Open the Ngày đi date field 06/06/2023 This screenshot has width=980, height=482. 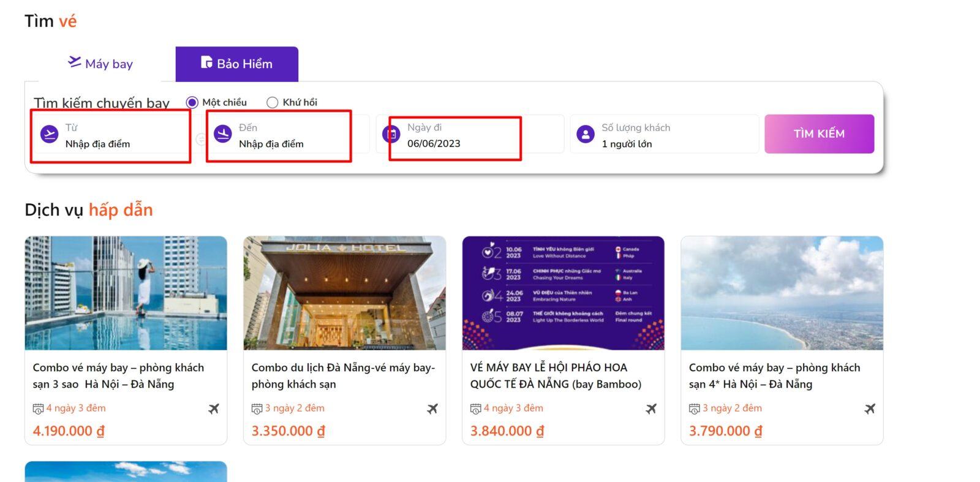[x=470, y=135]
